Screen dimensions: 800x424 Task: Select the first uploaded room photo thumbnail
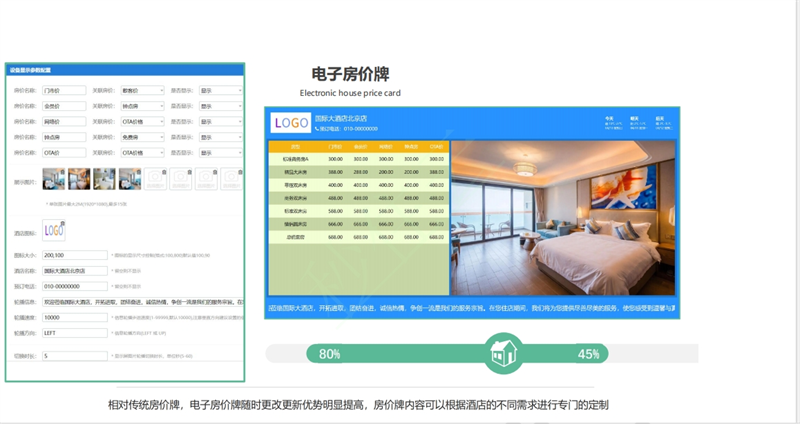point(53,179)
